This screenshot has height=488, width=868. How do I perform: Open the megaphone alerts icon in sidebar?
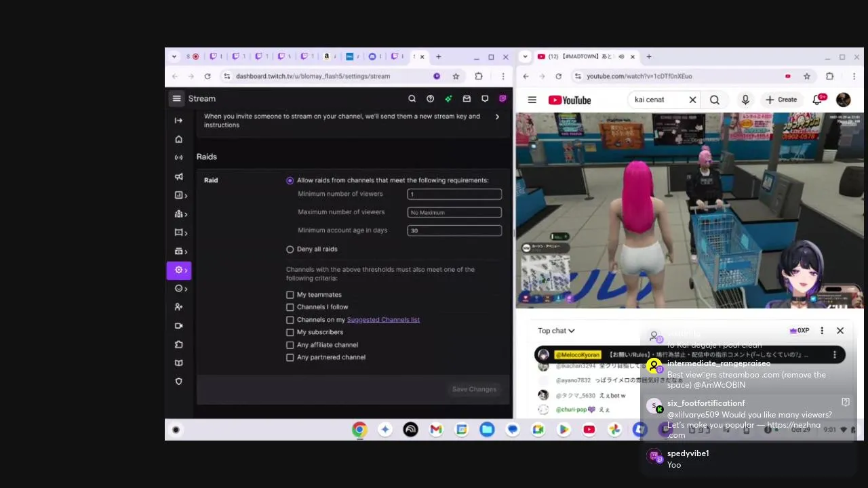(x=178, y=176)
